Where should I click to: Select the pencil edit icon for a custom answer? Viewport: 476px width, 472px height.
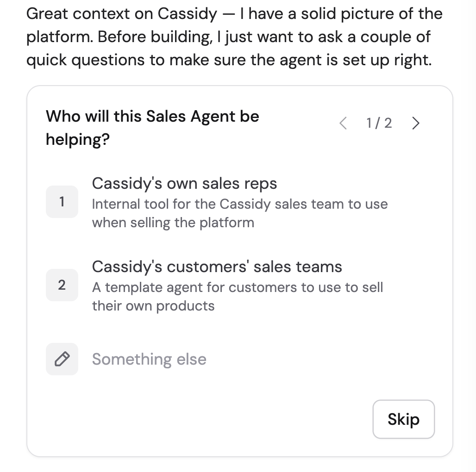pyautogui.click(x=62, y=359)
